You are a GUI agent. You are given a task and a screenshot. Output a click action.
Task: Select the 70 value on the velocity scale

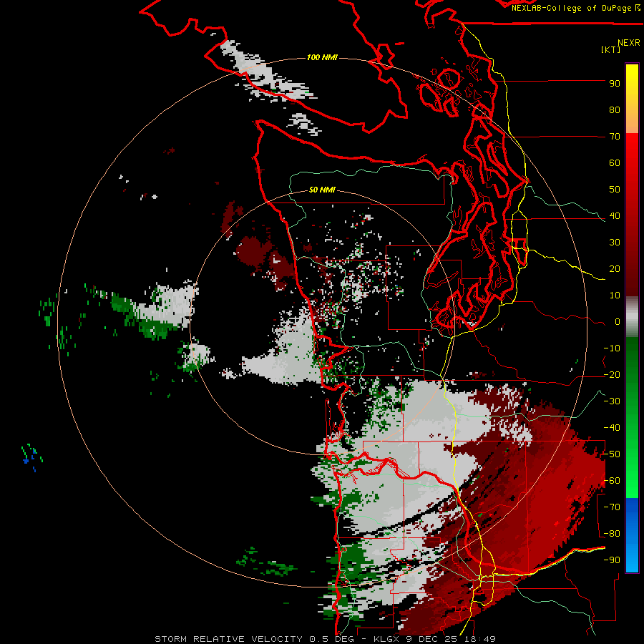tap(615, 137)
